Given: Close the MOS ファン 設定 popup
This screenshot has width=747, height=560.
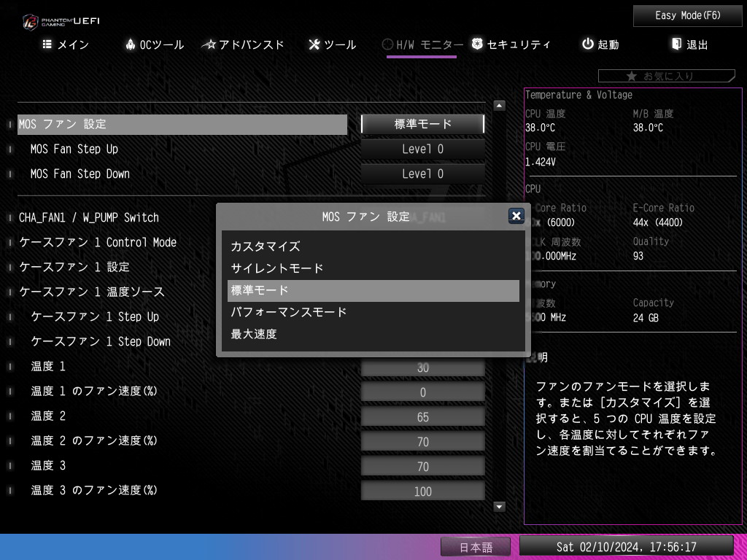Looking at the screenshot, I should 516,216.
